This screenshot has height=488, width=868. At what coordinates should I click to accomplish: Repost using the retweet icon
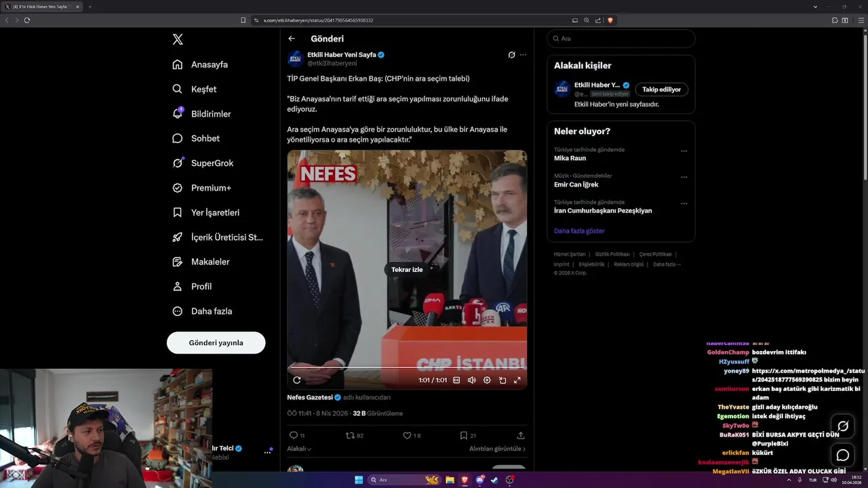click(350, 435)
